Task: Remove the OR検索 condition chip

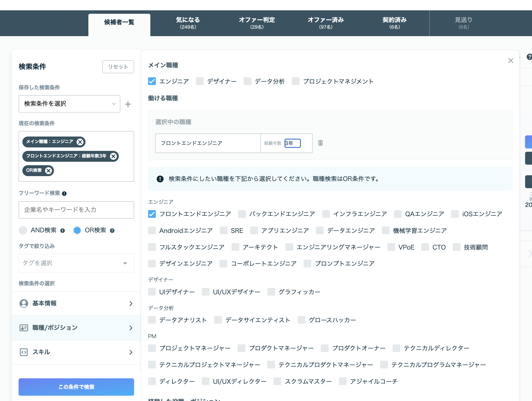Action: pyautogui.click(x=48, y=170)
